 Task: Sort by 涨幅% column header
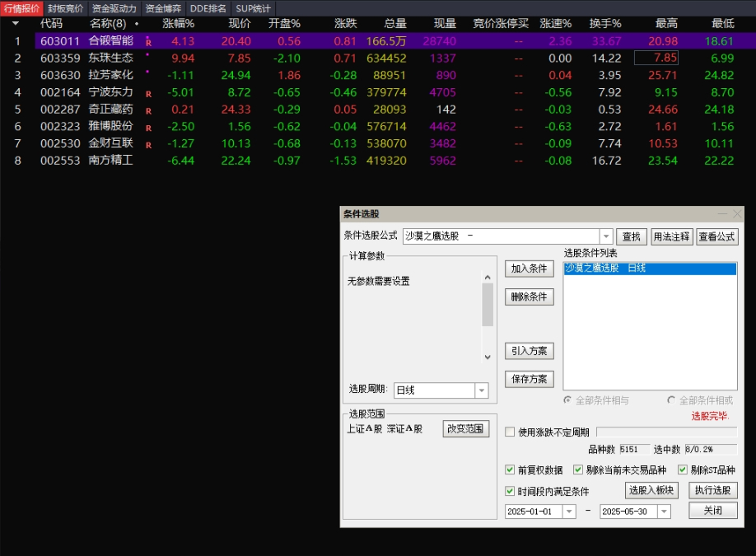[178, 24]
